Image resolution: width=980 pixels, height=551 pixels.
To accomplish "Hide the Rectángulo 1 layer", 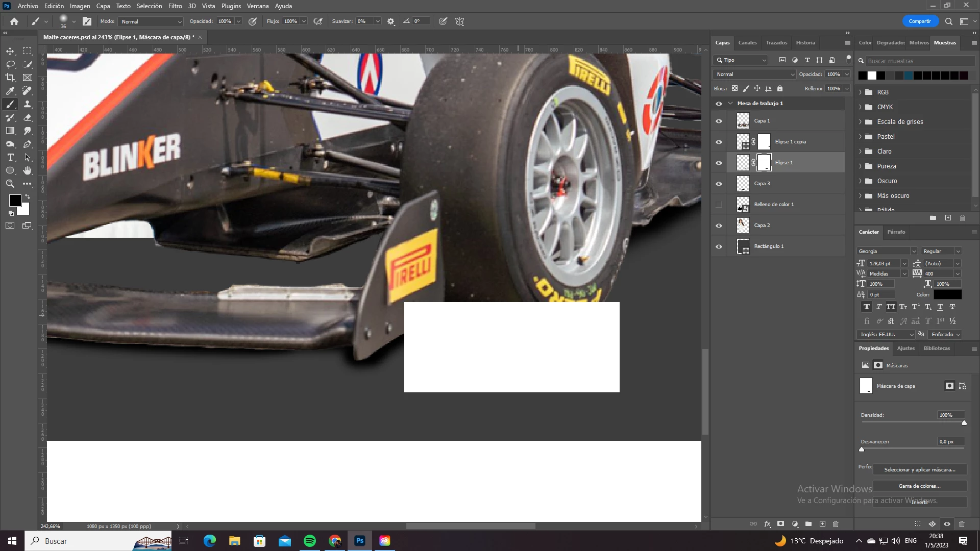I will click(719, 246).
